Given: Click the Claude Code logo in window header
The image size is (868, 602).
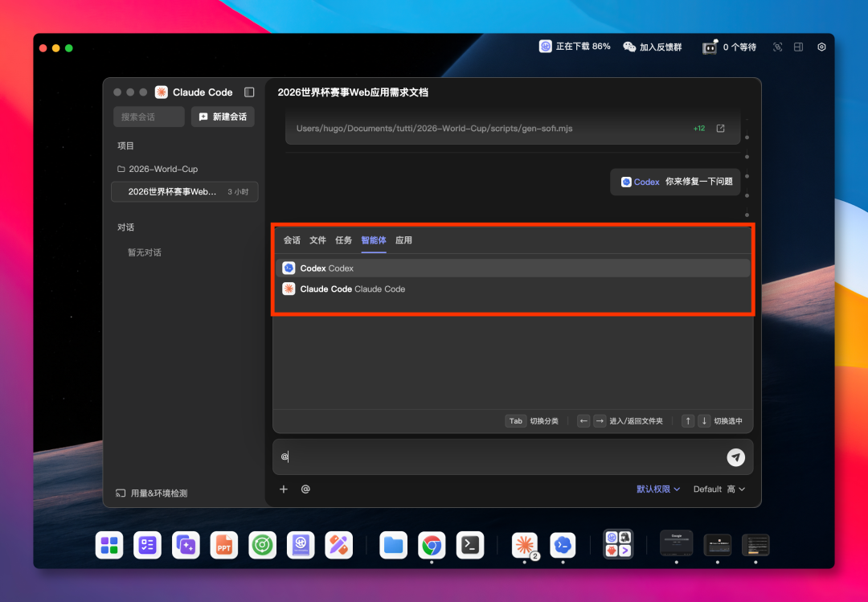Looking at the screenshot, I should [161, 92].
